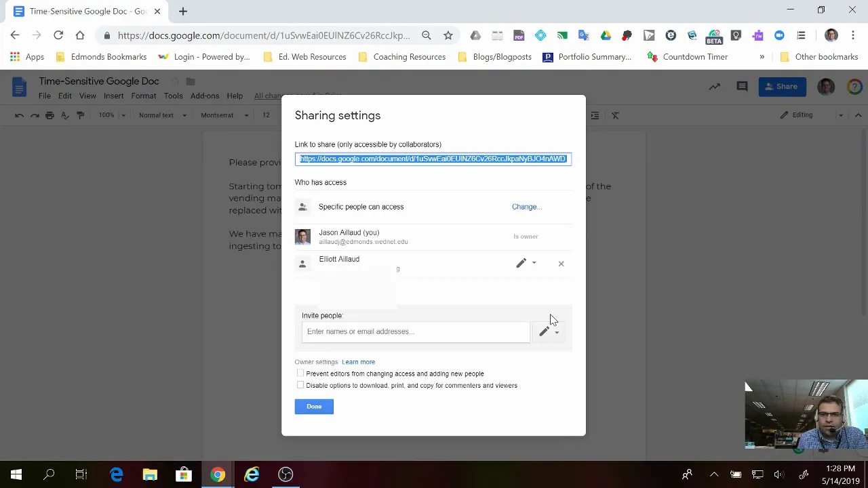Open the zoom 100% dropdown
868x488 pixels.
coord(112,115)
